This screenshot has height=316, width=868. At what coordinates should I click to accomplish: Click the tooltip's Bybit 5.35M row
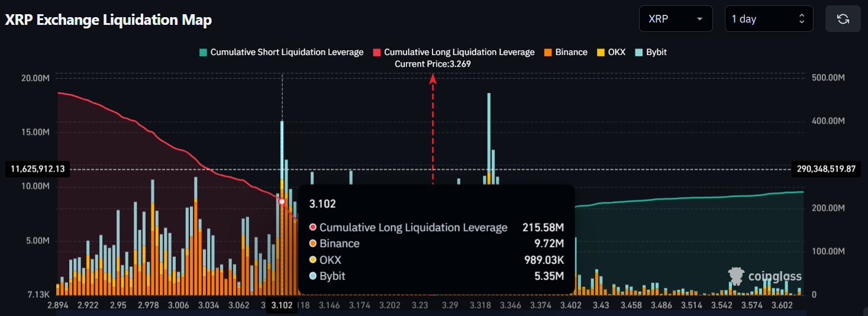click(x=436, y=276)
